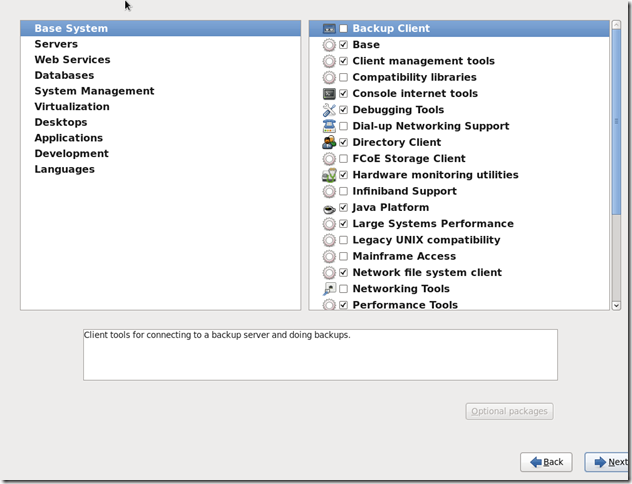This screenshot has height=484, width=632.
Task: Open the Web Services category
Action: click(160, 60)
